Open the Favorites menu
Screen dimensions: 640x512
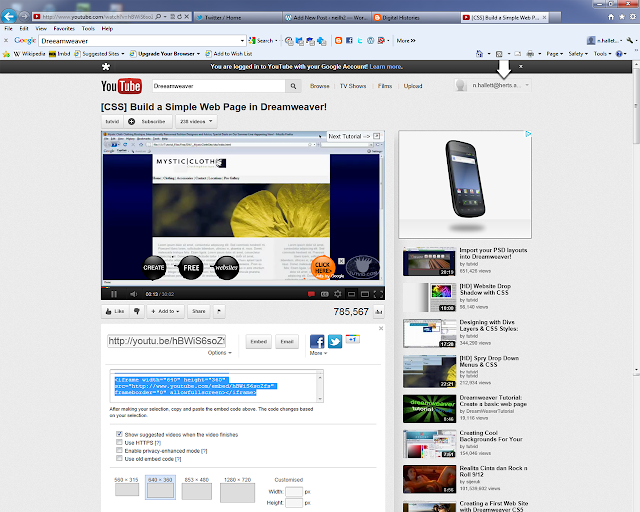(64, 29)
